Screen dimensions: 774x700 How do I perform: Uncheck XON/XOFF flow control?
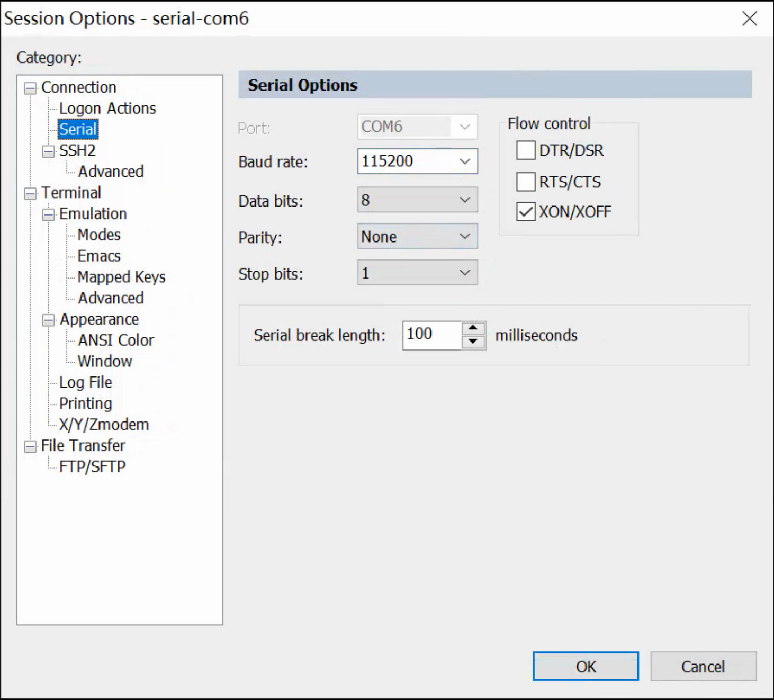[526, 212]
